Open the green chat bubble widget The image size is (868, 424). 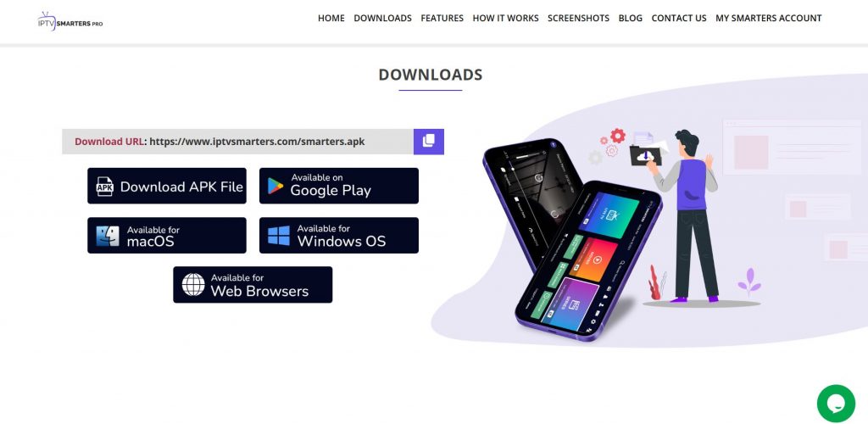[836, 404]
